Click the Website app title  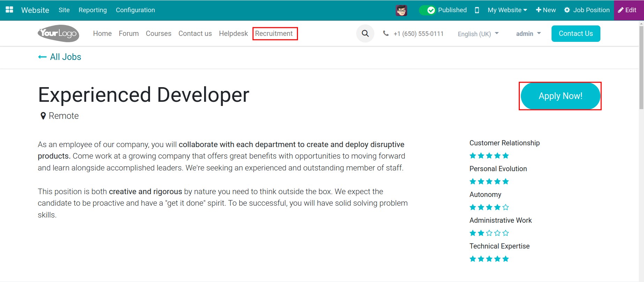pyautogui.click(x=35, y=10)
